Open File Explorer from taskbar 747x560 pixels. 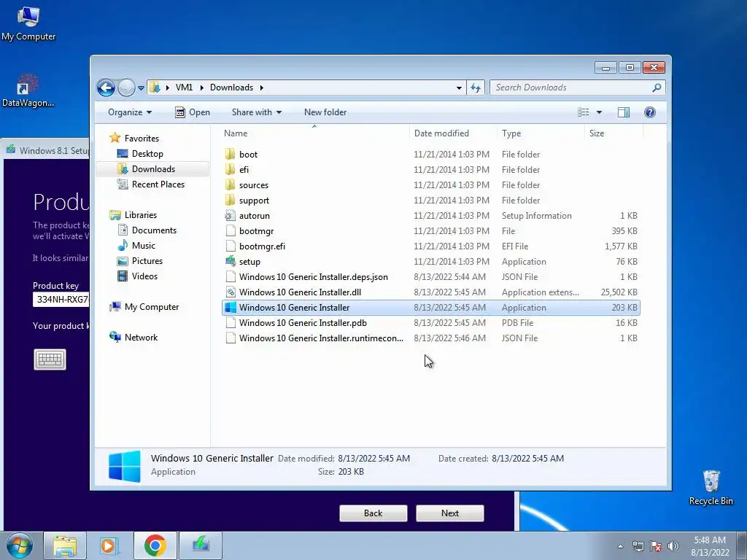65,545
